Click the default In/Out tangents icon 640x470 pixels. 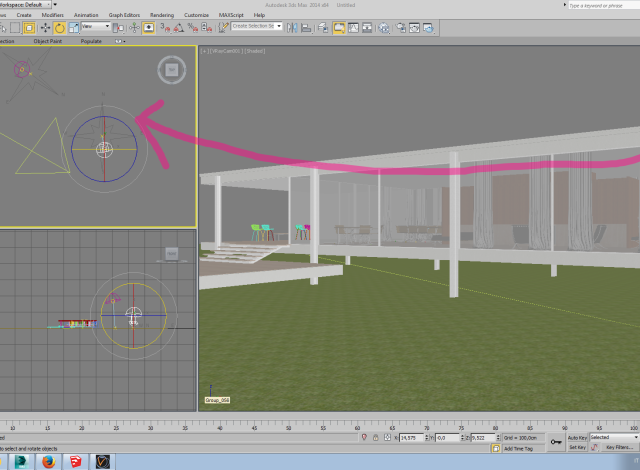pos(595,448)
